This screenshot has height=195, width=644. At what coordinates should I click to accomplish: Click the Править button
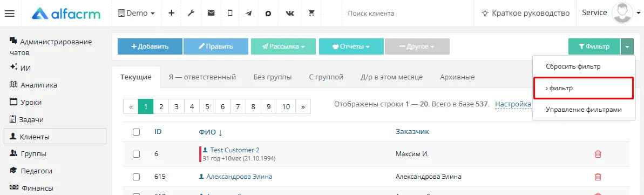coord(216,46)
